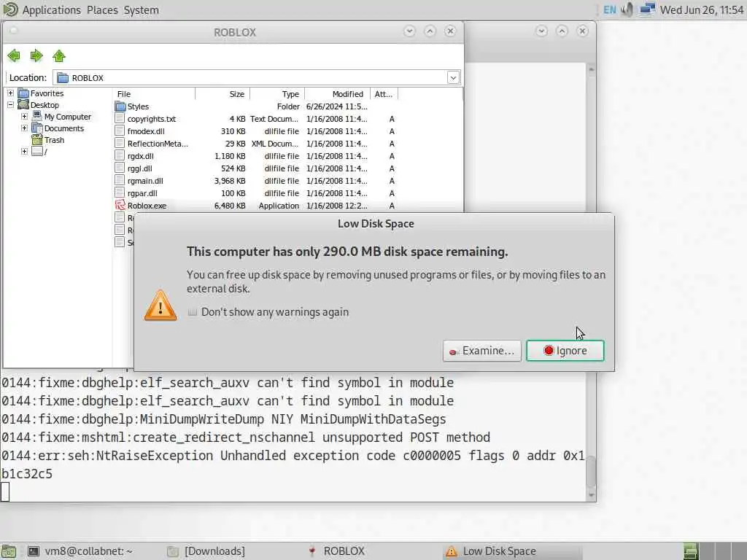Click the Examine... button

(481, 351)
